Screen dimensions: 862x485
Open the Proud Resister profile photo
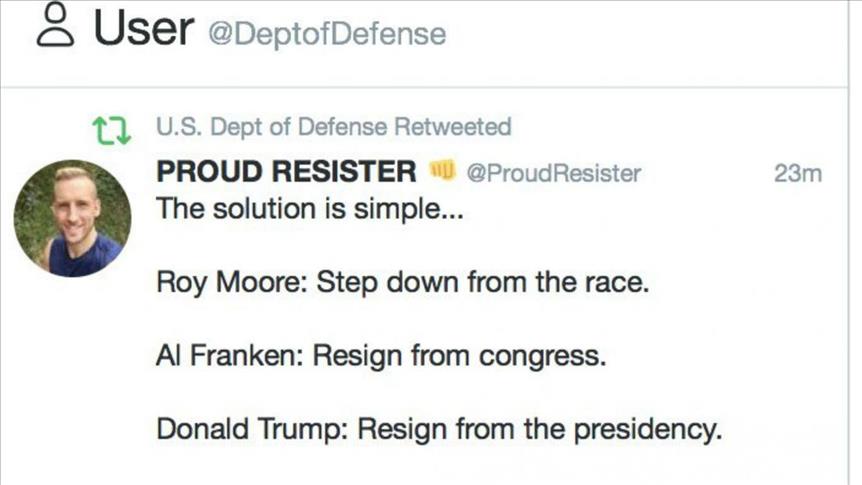(72, 218)
